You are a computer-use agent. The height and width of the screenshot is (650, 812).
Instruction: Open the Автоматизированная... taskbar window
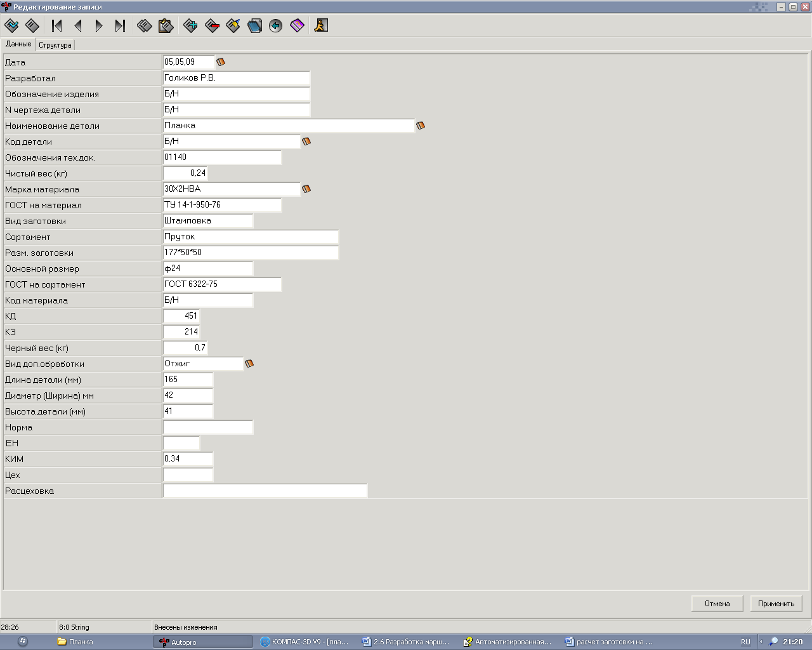coord(508,642)
